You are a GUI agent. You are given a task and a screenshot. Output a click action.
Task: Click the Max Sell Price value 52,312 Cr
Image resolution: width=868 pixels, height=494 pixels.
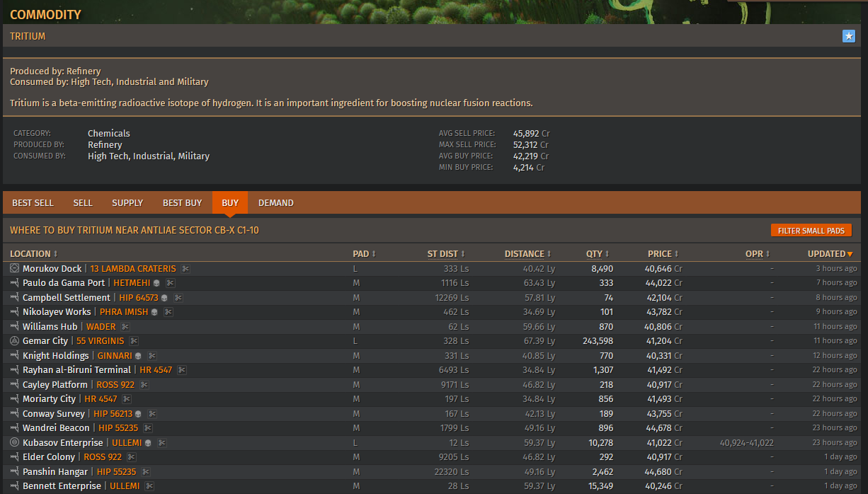(x=531, y=145)
